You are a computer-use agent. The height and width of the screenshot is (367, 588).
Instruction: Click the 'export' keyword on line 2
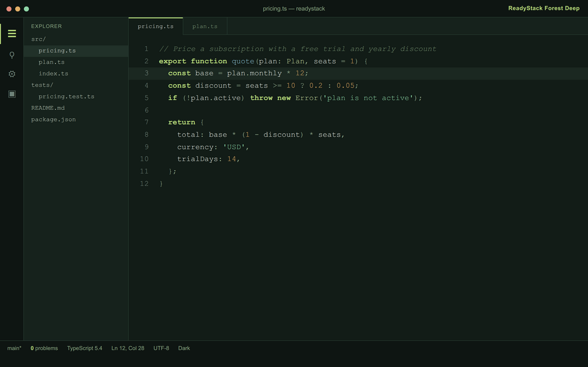173,61
